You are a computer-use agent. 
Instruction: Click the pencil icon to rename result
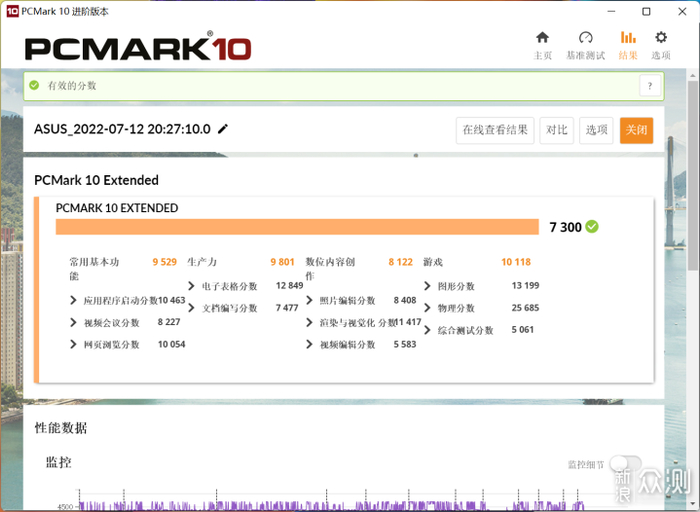[x=223, y=129]
